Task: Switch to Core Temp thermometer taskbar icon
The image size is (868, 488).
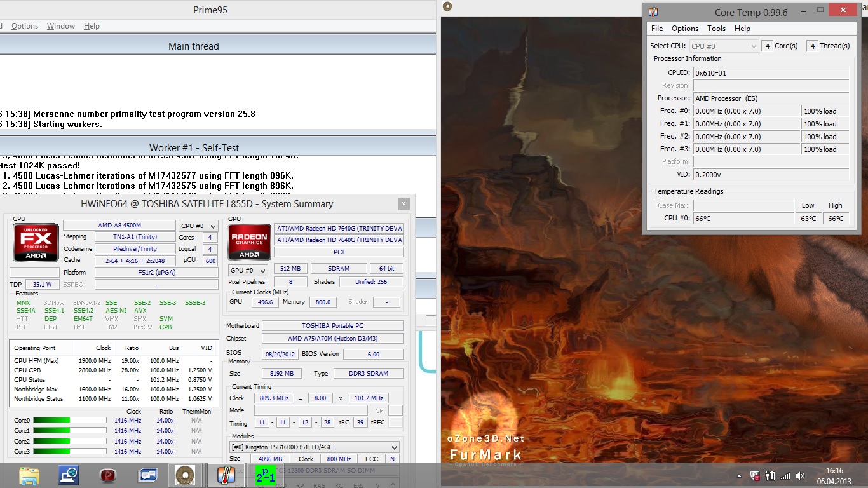Action: point(226,475)
